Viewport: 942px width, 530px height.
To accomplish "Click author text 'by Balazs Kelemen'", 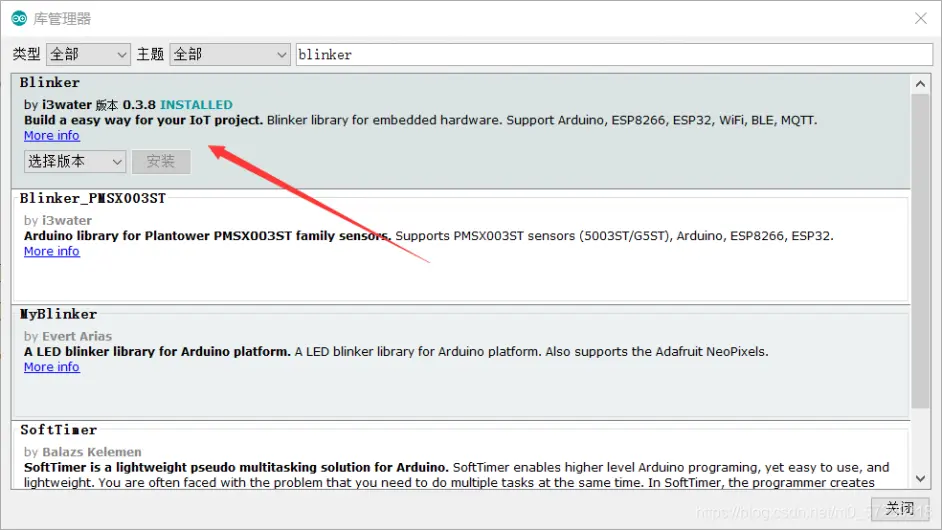I will 83,452.
